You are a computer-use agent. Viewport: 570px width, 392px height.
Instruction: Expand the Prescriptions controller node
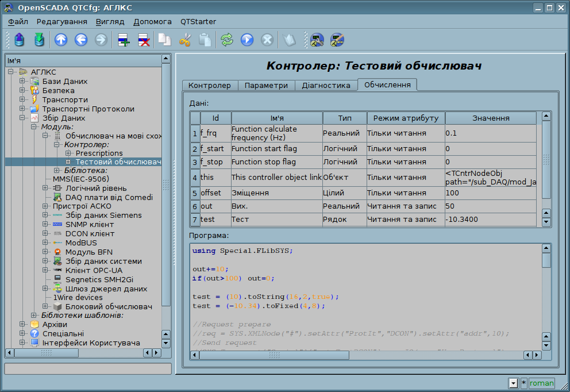[x=68, y=153]
